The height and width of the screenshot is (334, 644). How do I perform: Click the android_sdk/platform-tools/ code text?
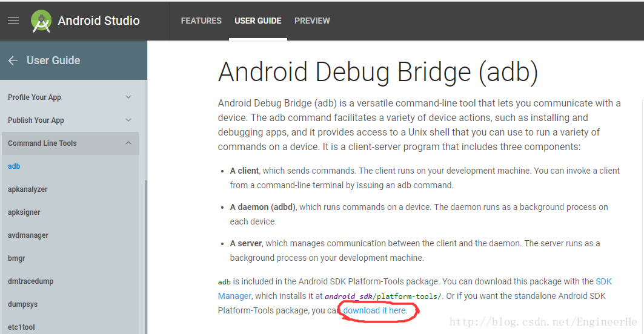383,296
